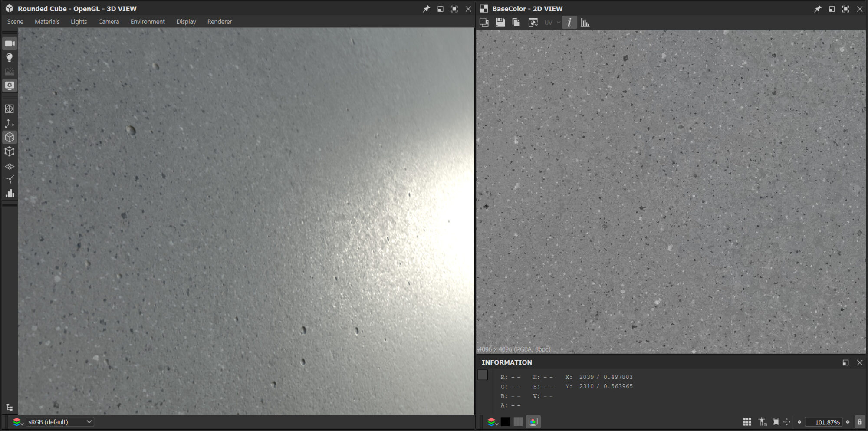Screen dimensions: 868x431
Task: Click the black background color swatch
Action: pyautogui.click(x=506, y=421)
